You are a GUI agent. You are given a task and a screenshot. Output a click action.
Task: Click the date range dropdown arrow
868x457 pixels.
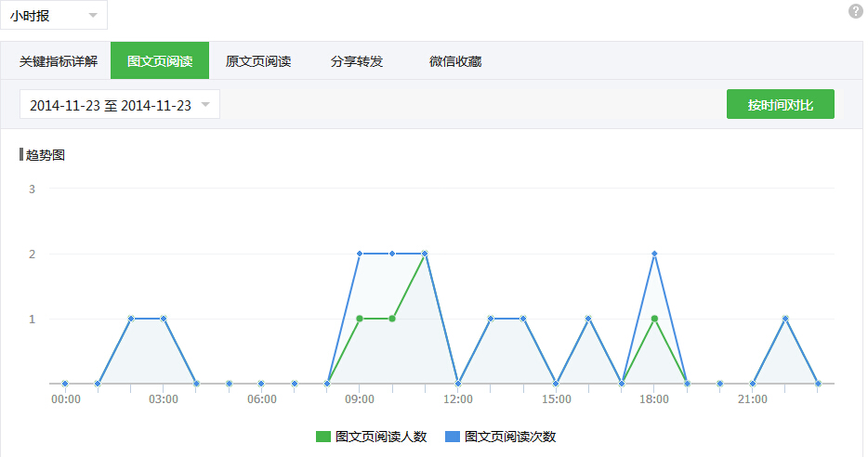coord(205,105)
